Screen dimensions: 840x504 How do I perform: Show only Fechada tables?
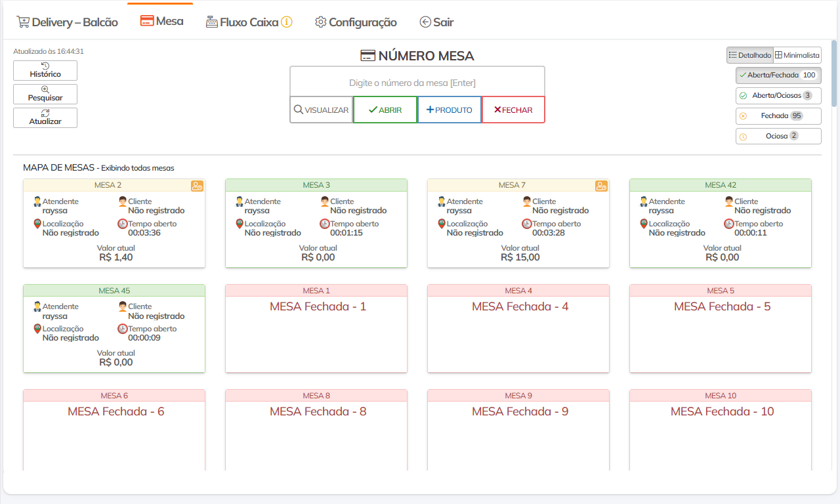click(778, 116)
